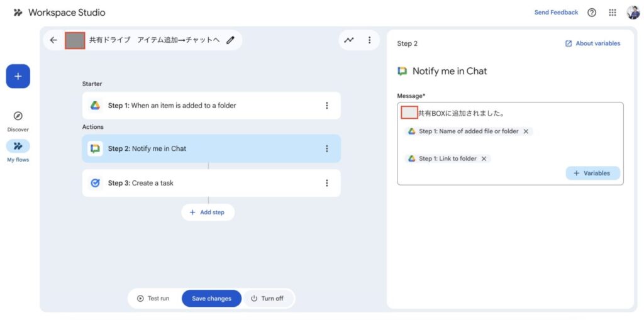Open the flow activity chart icon
This screenshot has height=320, width=644.
pyautogui.click(x=349, y=40)
